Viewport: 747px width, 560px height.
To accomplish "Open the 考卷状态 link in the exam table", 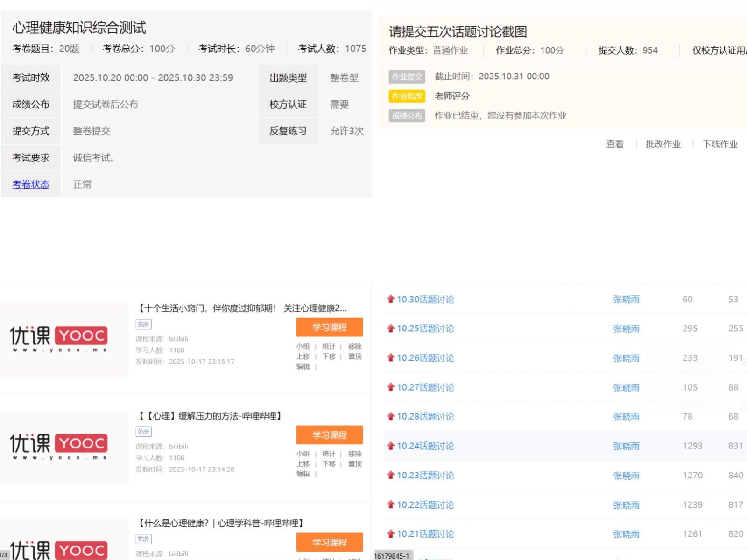I will click(x=31, y=184).
